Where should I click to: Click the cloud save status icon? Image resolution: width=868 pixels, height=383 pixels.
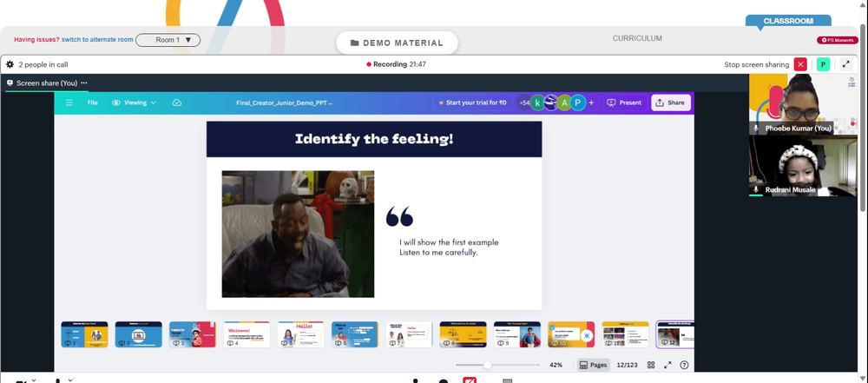tap(176, 102)
